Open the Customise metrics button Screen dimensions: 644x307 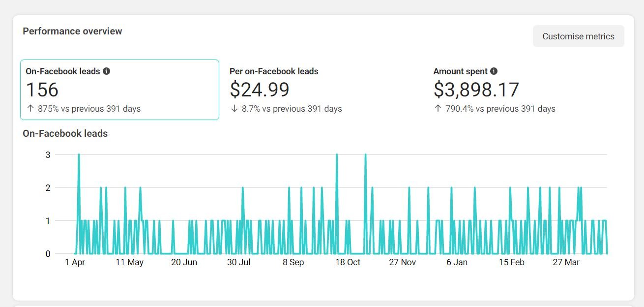point(578,36)
